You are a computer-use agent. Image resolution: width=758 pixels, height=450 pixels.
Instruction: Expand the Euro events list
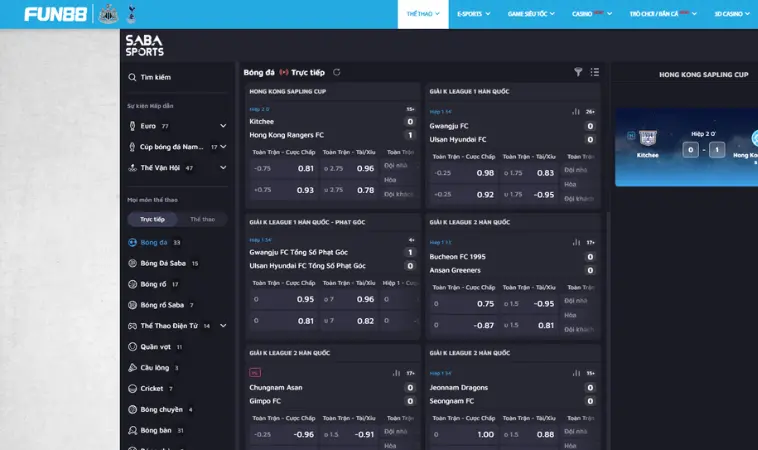223,126
